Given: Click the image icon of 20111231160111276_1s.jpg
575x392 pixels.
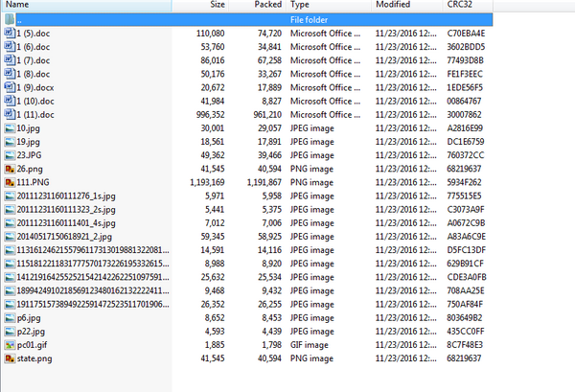Looking at the screenshot, I should tap(10, 196).
